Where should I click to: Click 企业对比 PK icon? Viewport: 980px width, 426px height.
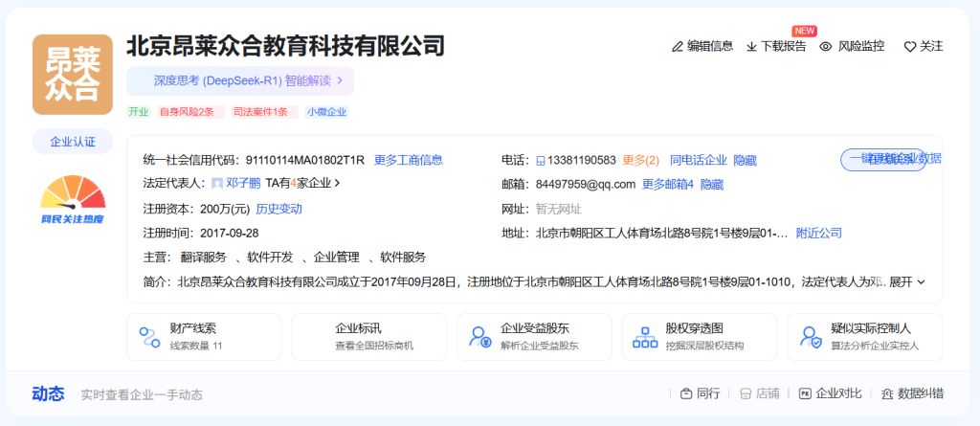(805, 394)
